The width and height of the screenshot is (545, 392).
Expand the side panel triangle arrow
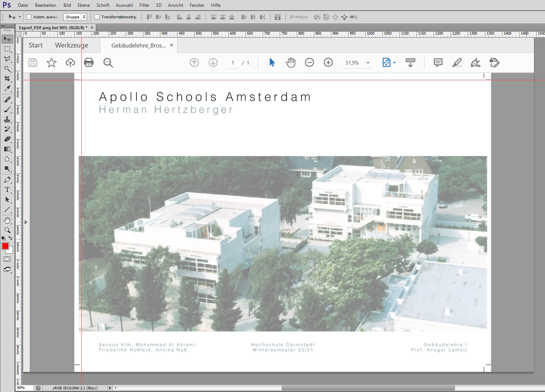click(26, 222)
